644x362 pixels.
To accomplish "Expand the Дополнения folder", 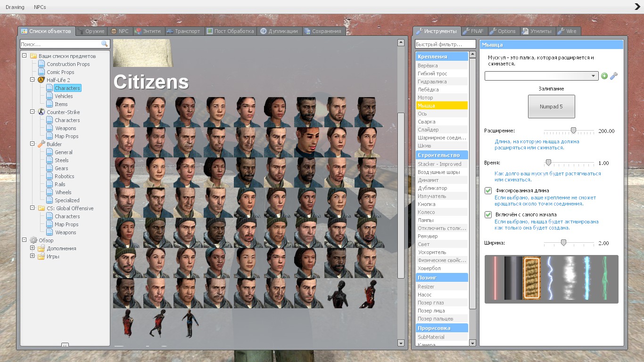I will [x=32, y=248].
